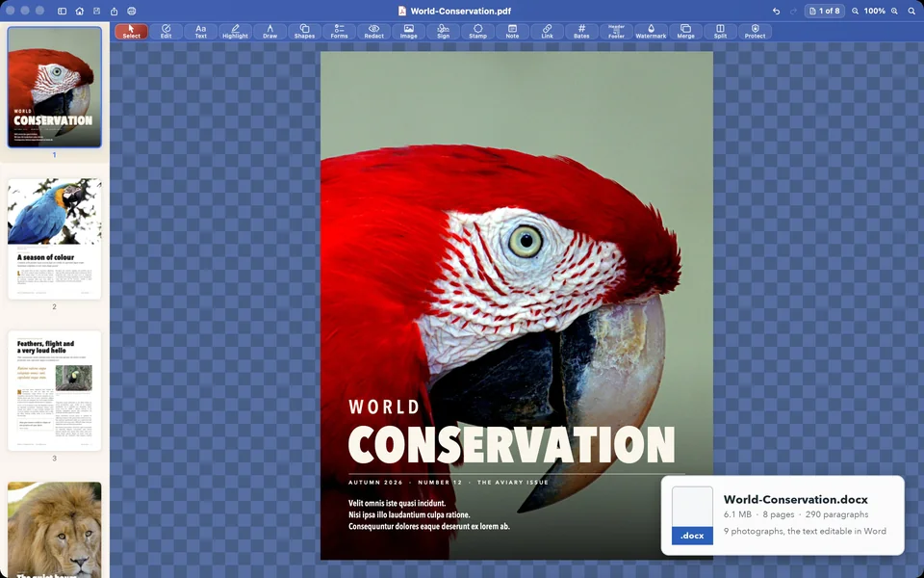This screenshot has height=578, width=924.
Task: Zoom out with the minus magnifier
Action: (x=855, y=11)
